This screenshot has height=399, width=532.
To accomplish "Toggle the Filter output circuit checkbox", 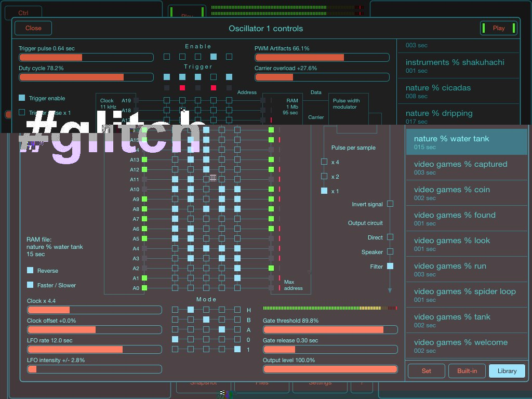I will coord(390,266).
